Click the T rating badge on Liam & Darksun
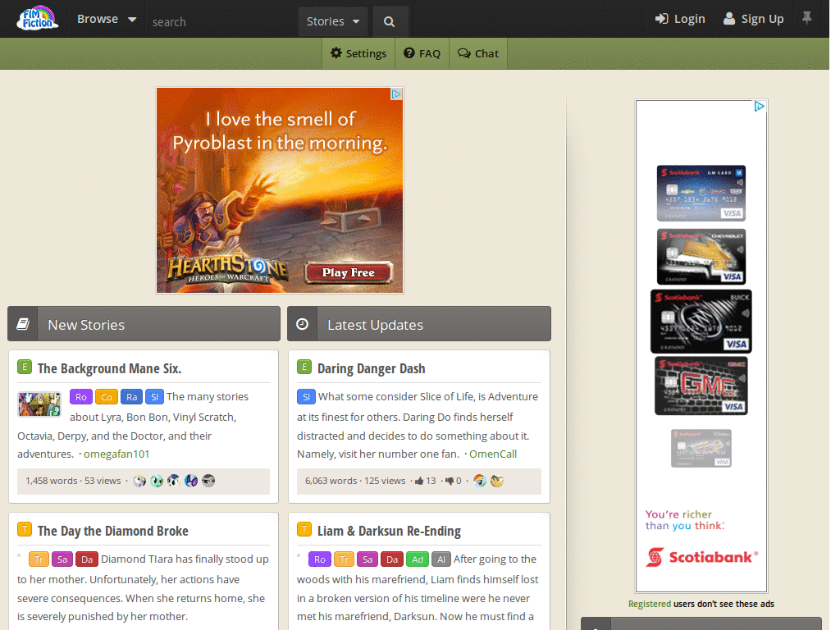The image size is (840, 630). click(x=304, y=529)
